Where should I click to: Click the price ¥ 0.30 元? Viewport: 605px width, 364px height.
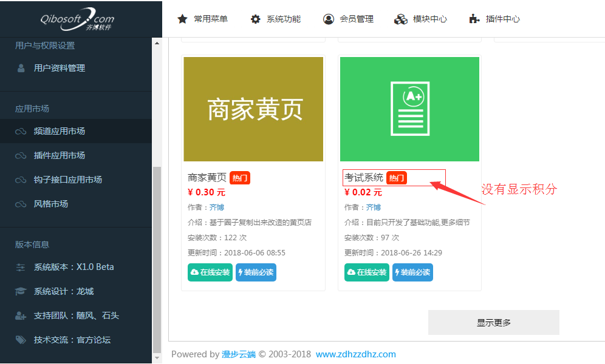pos(207,192)
